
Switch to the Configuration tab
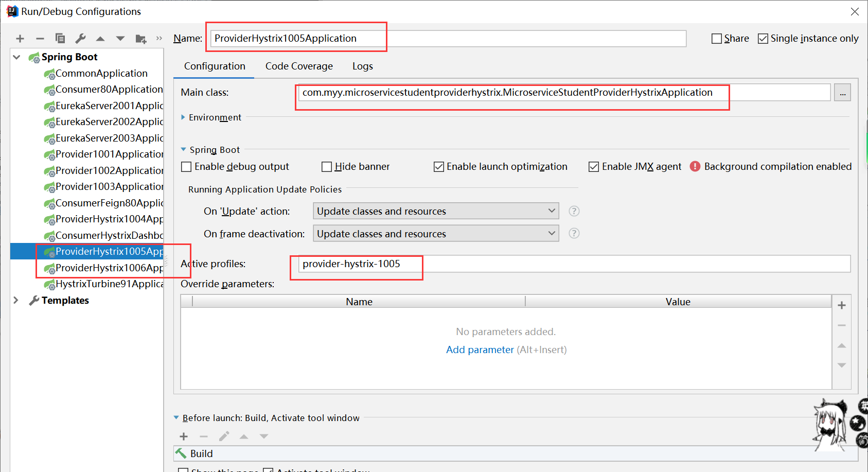[x=215, y=66]
